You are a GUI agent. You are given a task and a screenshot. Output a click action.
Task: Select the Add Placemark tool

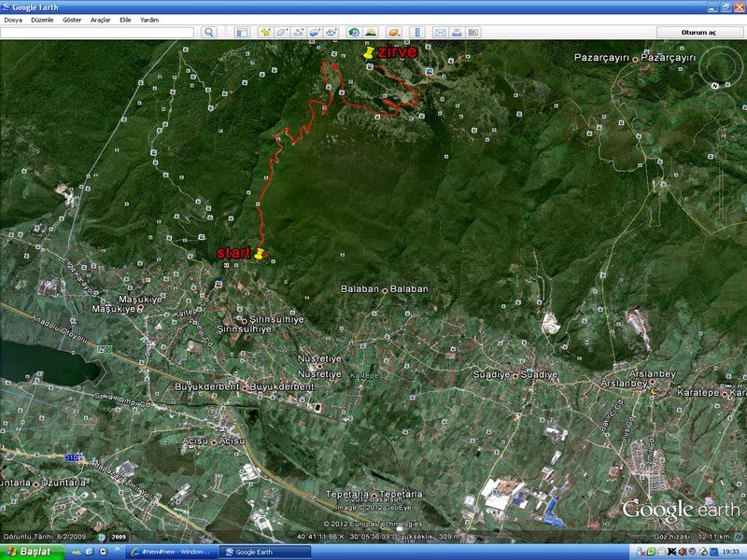(265, 32)
